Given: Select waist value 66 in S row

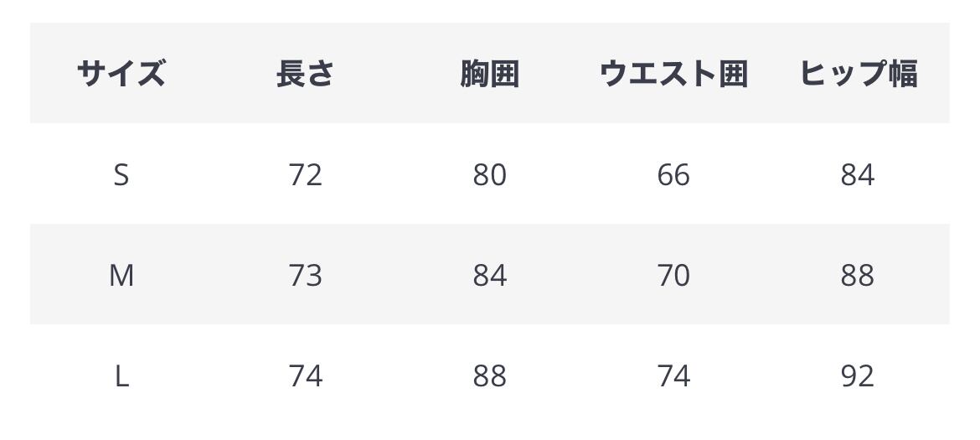Looking at the screenshot, I should [673, 175].
